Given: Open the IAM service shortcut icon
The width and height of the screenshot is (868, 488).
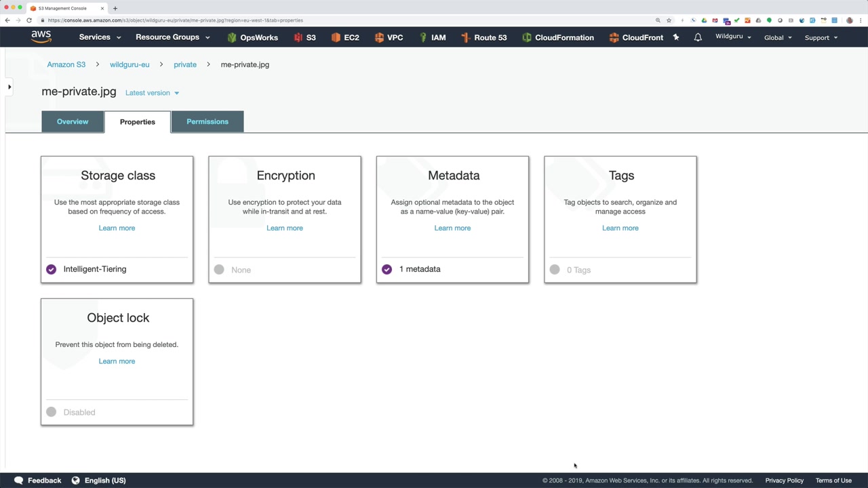Looking at the screenshot, I should point(423,37).
